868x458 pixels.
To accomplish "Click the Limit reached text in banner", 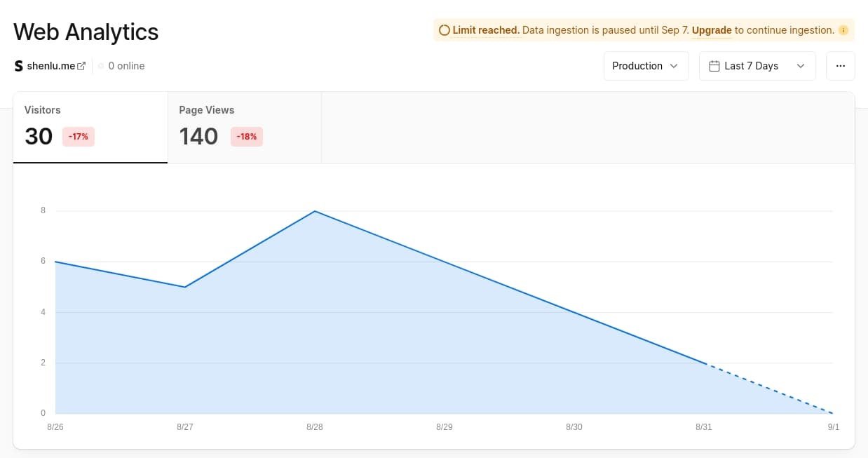I will [x=486, y=30].
